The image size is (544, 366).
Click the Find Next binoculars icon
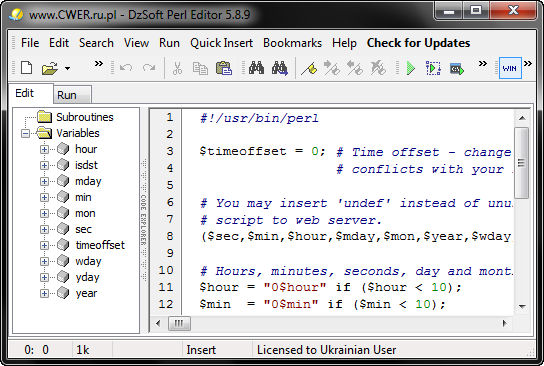click(x=280, y=68)
